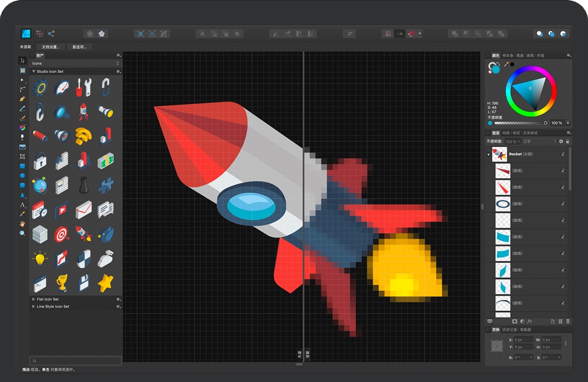Toggle visibility of the blue ellipse curve layer
The image size is (588, 382).
pos(563,204)
